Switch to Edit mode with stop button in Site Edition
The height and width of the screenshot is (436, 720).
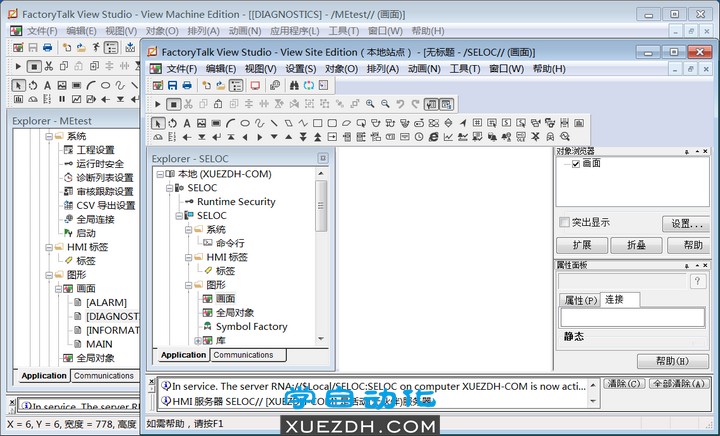pos(173,104)
